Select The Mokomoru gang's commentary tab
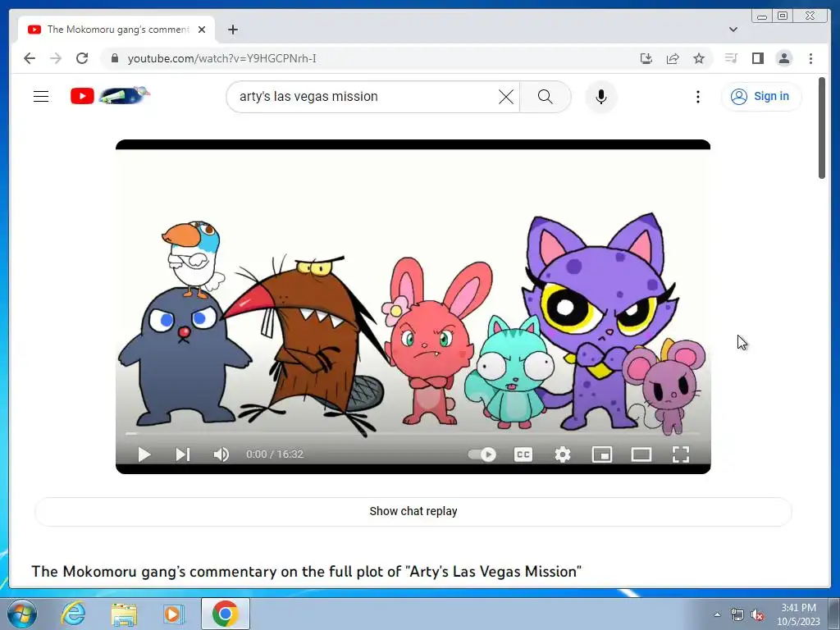840x630 pixels. coord(116,30)
